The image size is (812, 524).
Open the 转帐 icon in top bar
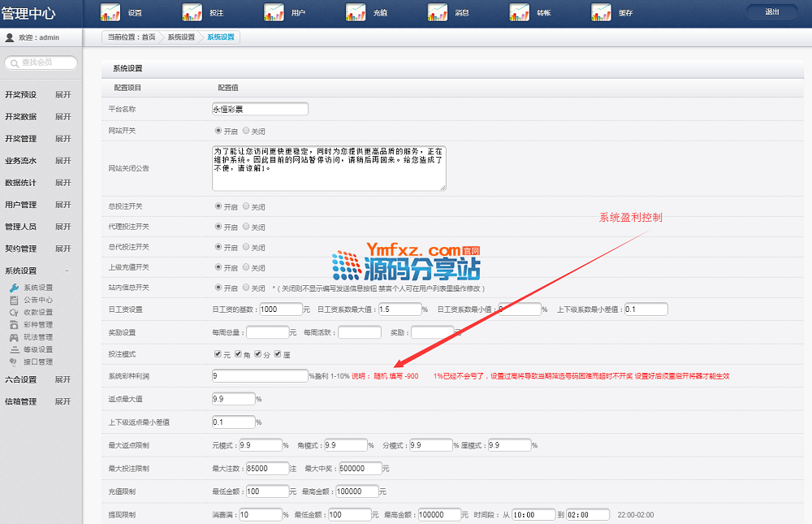click(520, 13)
